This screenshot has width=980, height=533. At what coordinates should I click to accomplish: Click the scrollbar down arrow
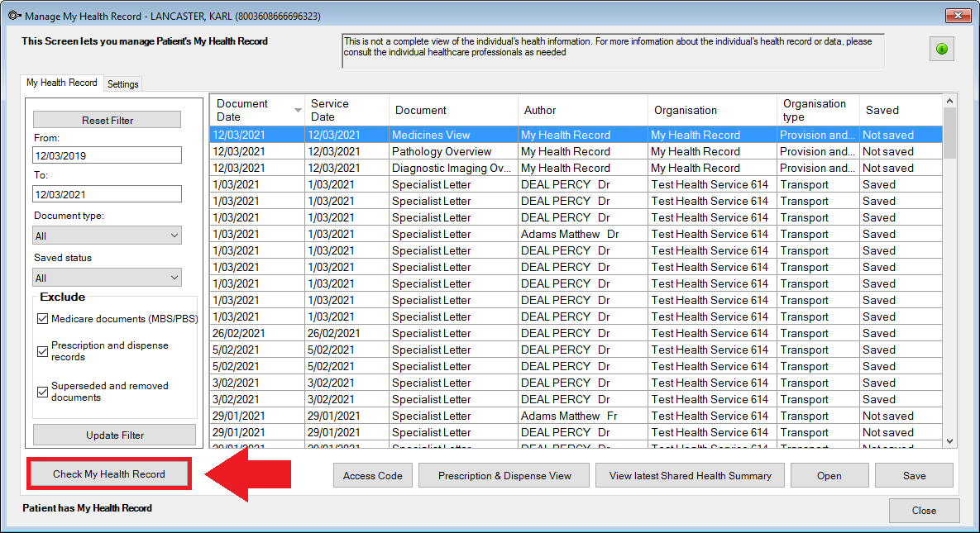(x=949, y=441)
